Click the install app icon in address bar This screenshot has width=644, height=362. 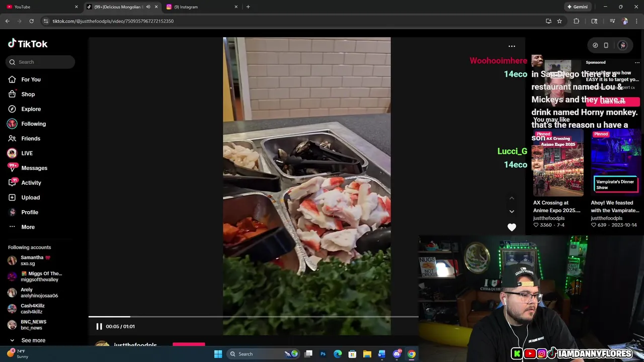click(x=548, y=21)
